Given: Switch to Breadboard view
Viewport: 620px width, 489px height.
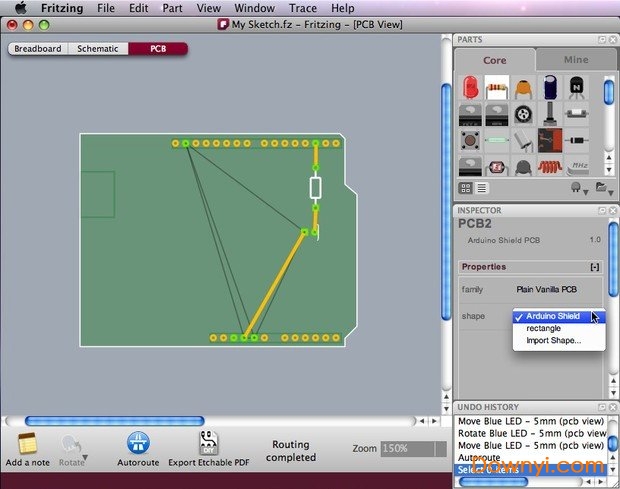Looking at the screenshot, I should 37,48.
